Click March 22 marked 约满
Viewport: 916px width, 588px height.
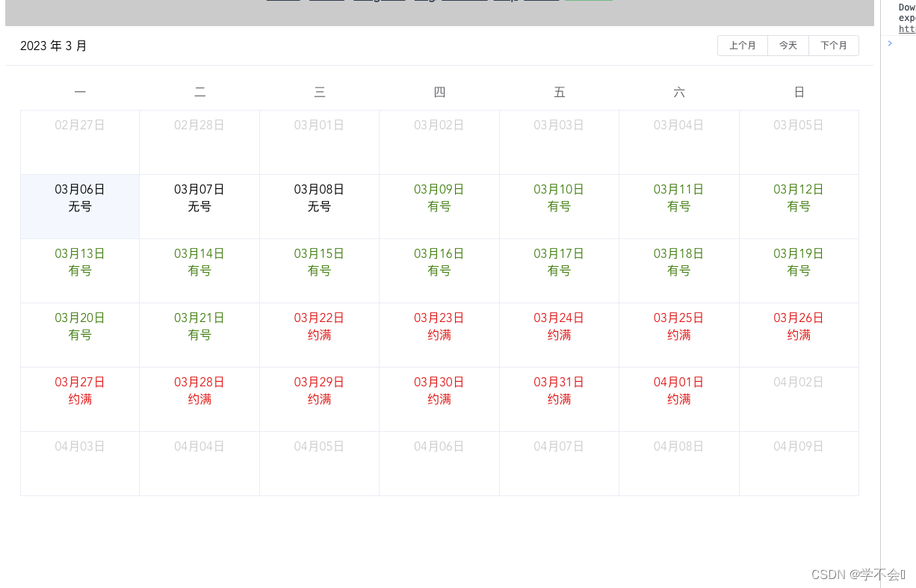pyautogui.click(x=319, y=327)
